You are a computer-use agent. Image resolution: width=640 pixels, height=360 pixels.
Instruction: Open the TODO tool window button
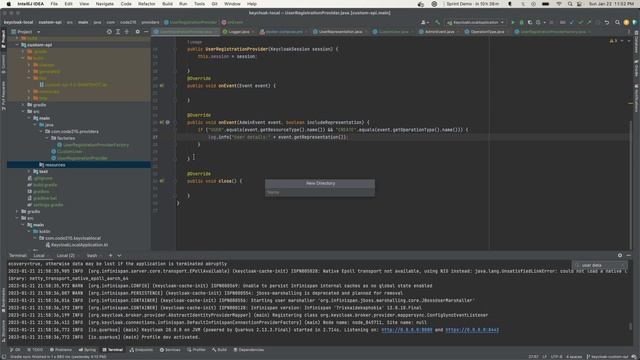point(35,350)
